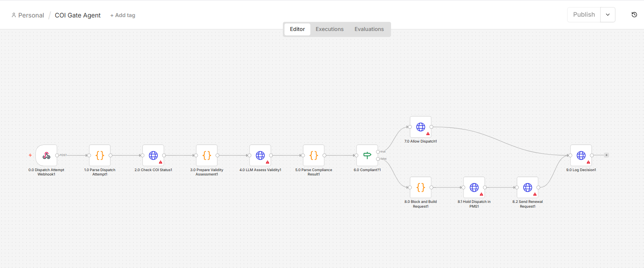This screenshot has height=268, width=644.
Task: Publish the workflow
Action: coord(584,15)
